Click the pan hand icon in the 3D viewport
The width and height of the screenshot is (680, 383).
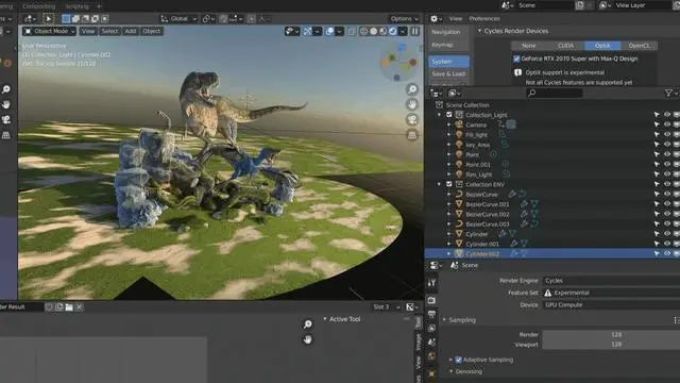412,104
